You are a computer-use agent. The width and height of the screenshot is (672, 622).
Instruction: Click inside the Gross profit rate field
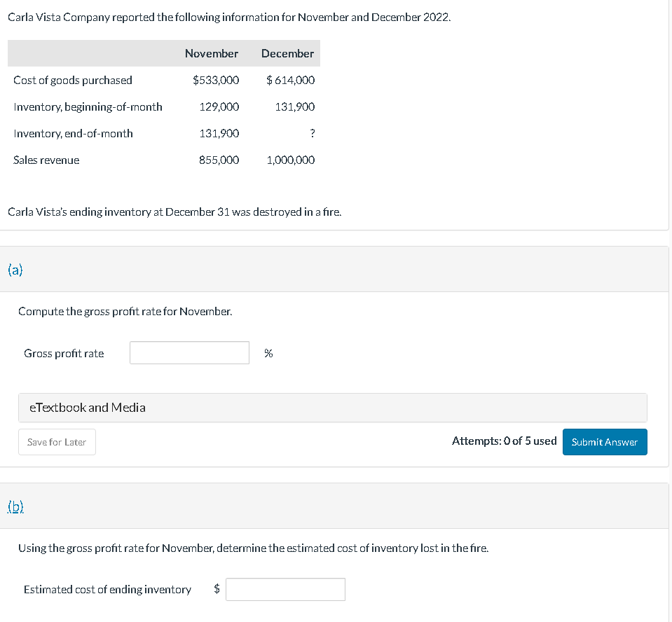[x=188, y=352]
